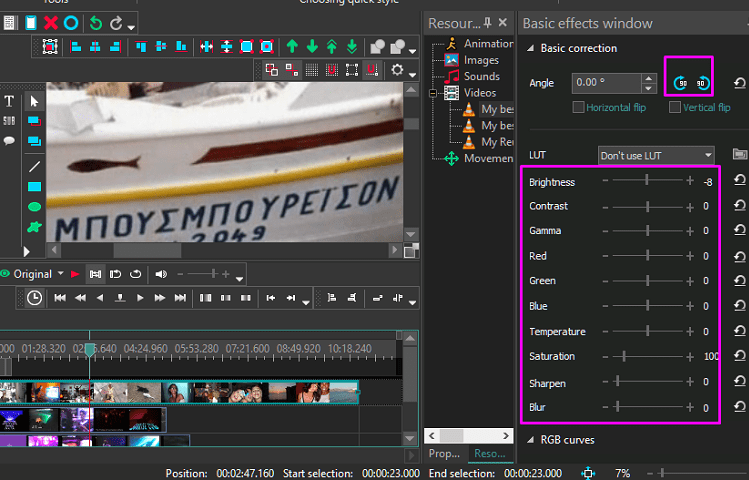The height and width of the screenshot is (480, 749).
Task: Reset the Brightness value
Action: pos(739,180)
